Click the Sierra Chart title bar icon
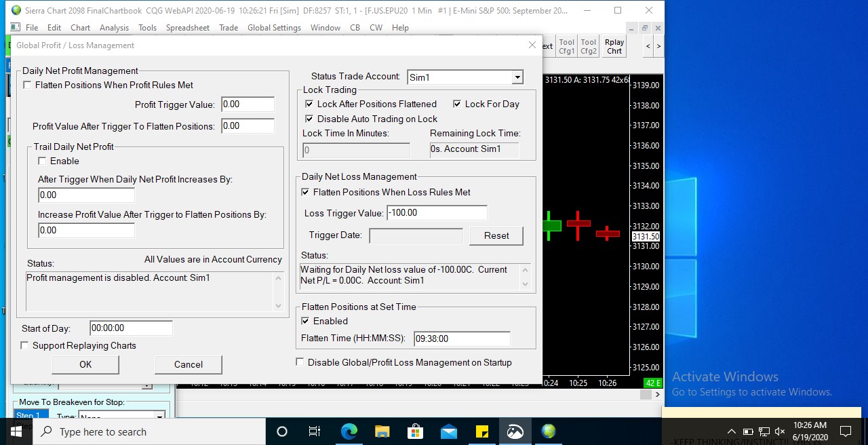 click(x=16, y=10)
